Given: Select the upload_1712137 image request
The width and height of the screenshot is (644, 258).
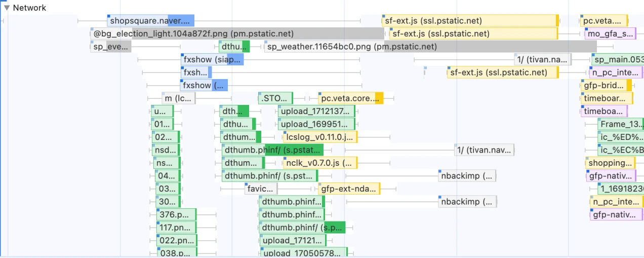Looking at the screenshot, I should (316, 111).
